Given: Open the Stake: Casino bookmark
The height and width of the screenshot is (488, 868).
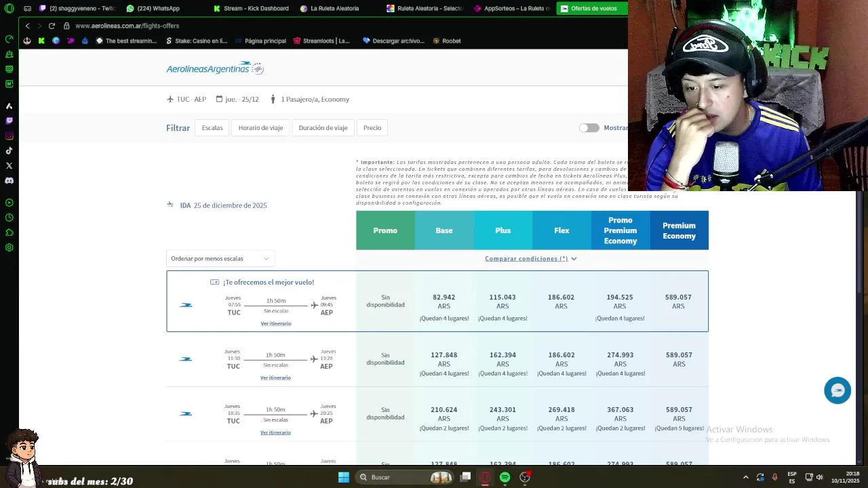Looking at the screenshot, I should coord(197,41).
